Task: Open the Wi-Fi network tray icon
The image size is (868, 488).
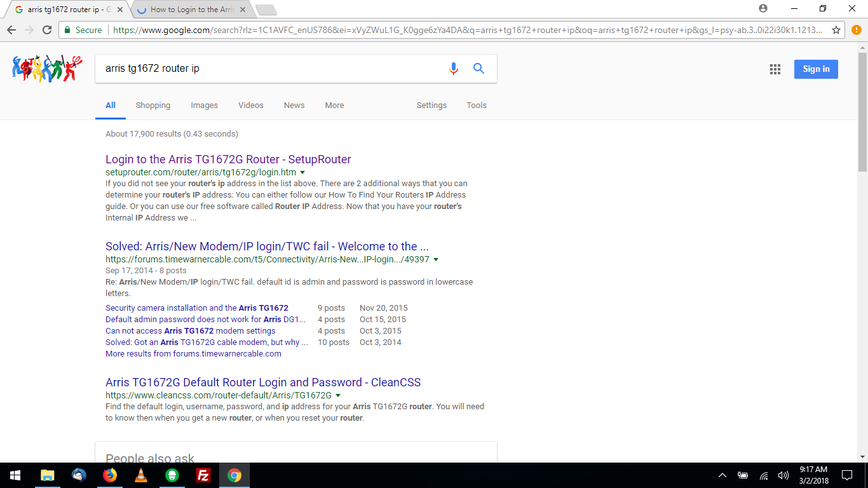Action: [x=764, y=475]
